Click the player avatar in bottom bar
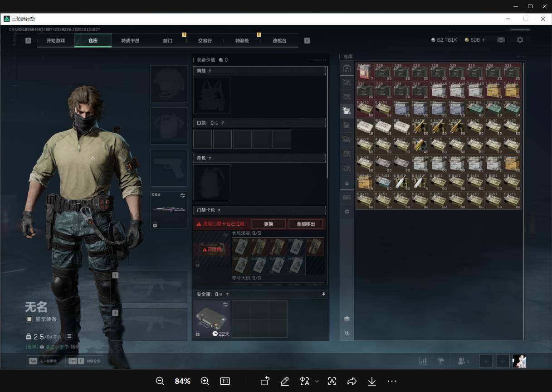The width and height of the screenshot is (552, 392). click(519, 361)
